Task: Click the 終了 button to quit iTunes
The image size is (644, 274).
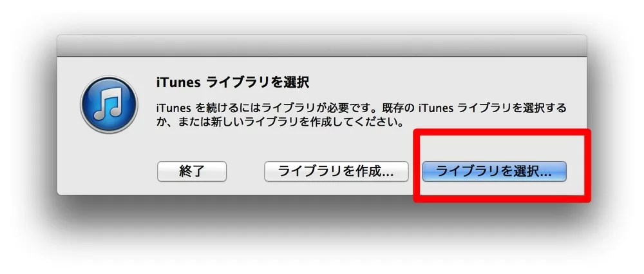Action: tap(192, 171)
